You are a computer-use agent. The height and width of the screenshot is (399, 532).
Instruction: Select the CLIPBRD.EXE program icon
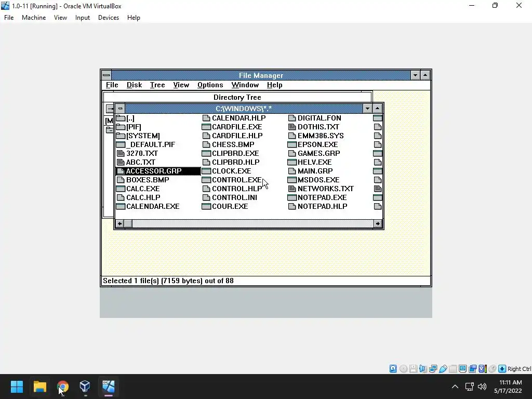point(206,153)
